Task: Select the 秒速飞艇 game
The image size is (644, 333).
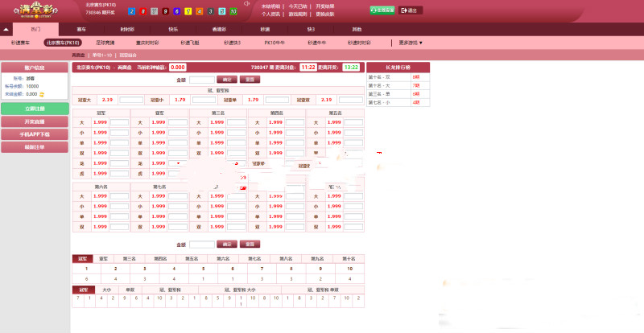Action: click(x=190, y=43)
